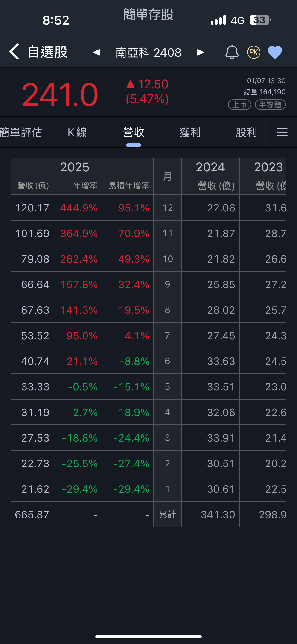Image resolution: width=297 pixels, height=644 pixels.
Task: Go to previous stock with left triangle
Action: (x=97, y=52)
